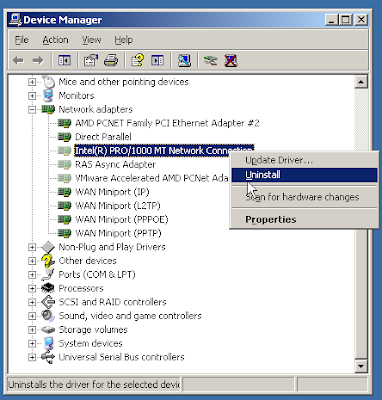
Task: Click the yellow question mark Other devices icon
Action: (x=48, y=261)
